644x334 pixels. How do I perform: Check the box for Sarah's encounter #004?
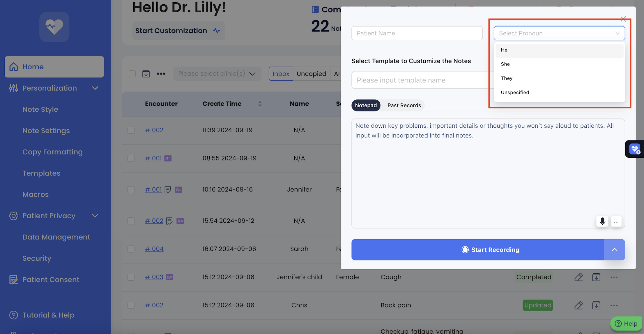click(x=131, y=249)
